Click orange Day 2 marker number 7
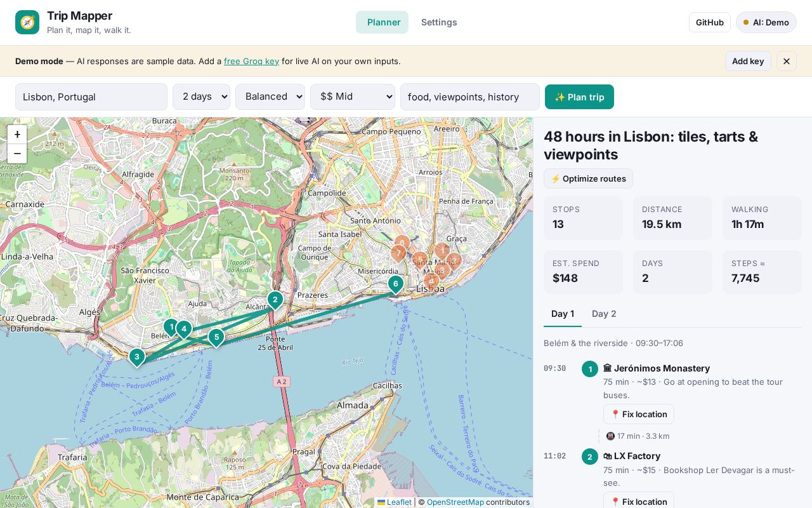This screenshot has height=508, width=812. click(x=398, y=253)
